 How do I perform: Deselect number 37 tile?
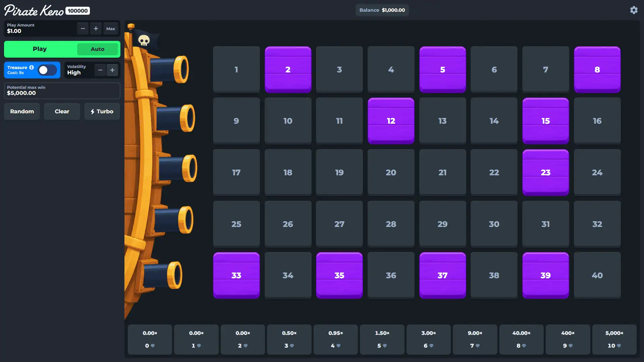(x=442, y=276)
